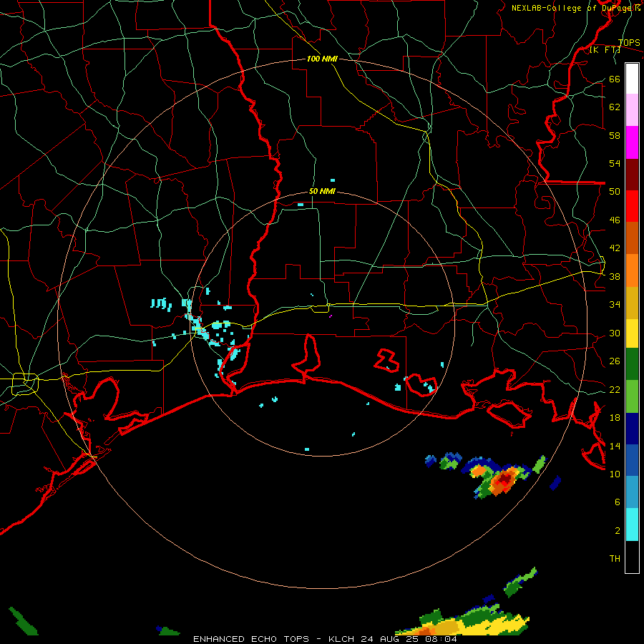Click the '(K FT)' units label
Screen dimensions: 644x644
point(605,50)
